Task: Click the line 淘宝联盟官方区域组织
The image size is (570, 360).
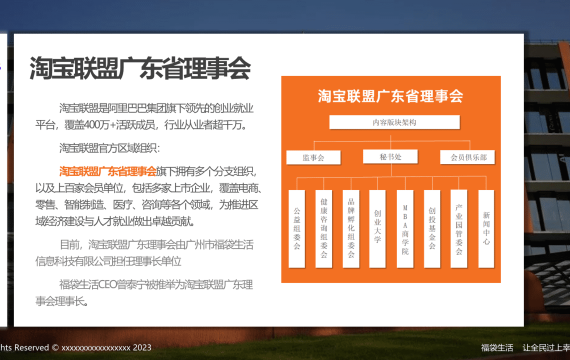Action: (x=109, y=148)
